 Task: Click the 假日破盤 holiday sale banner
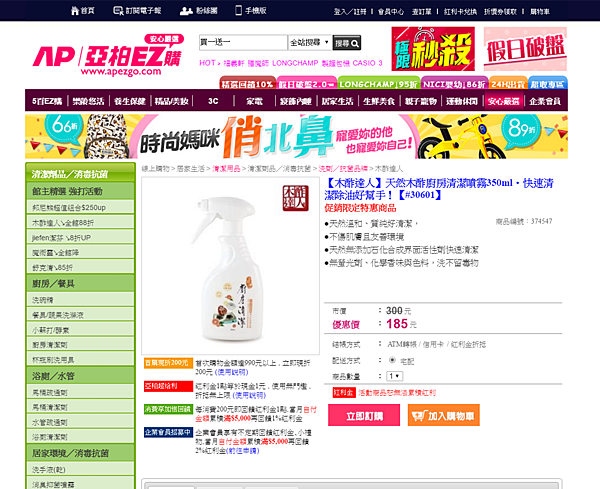[525, 49]
